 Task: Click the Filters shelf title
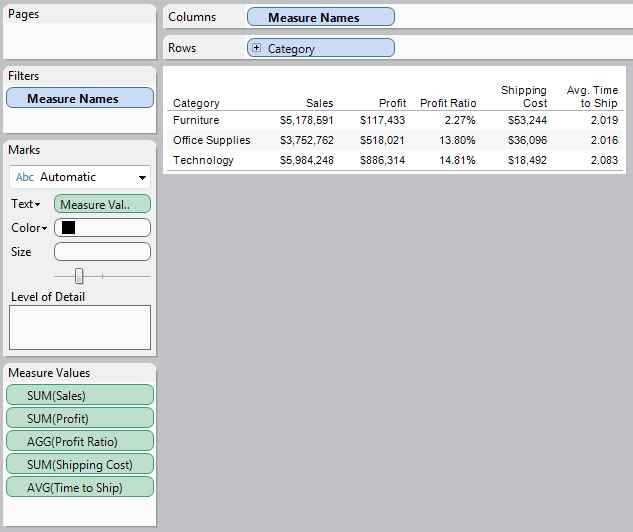[23, 76]
